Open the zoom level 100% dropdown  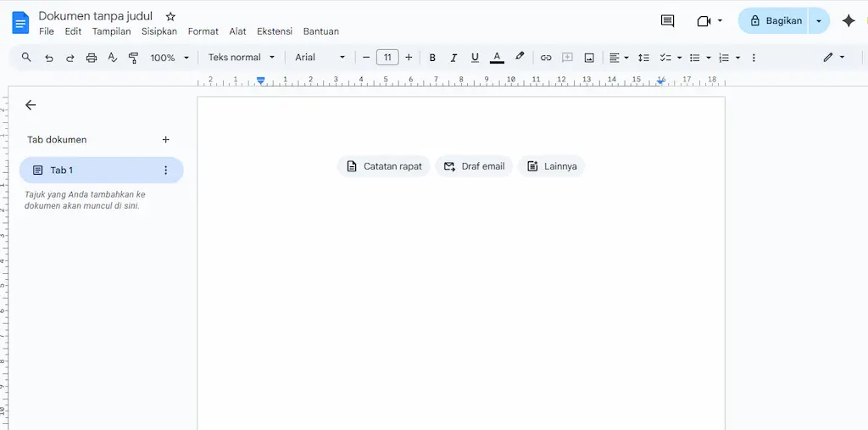(x=170, y=58)
